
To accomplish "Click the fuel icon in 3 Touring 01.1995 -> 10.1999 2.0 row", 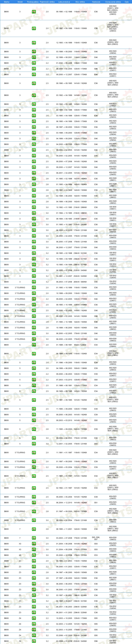I will pos(34,288).
